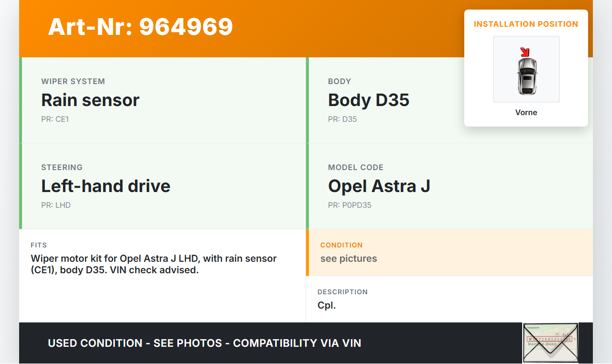This screenshot has width=612, height=364.
Task: Click the PR: D35 code
Action: point(342,119)
